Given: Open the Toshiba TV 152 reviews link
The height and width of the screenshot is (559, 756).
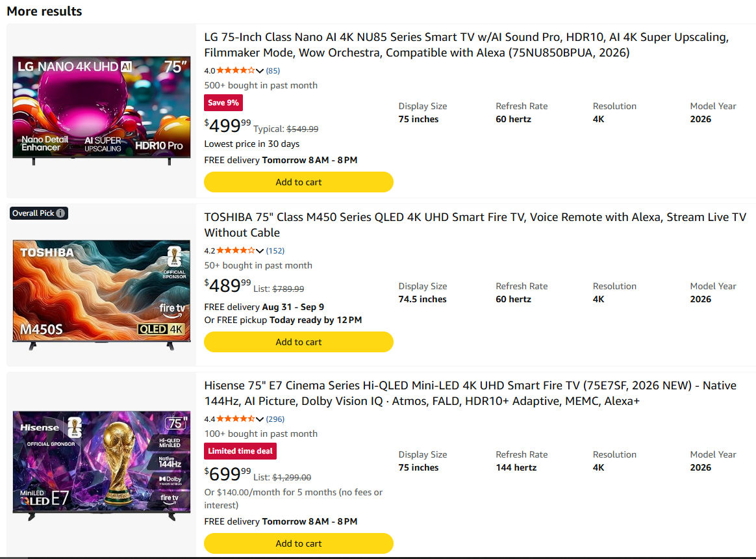Looking at the screenshot, I should pyautogui.click(x=275, y=250).
